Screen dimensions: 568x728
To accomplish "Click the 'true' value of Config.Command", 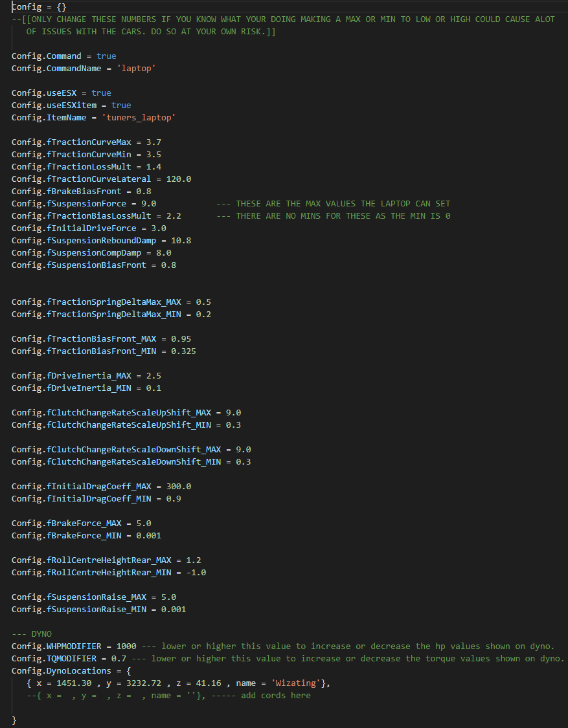I will (106, 56).
